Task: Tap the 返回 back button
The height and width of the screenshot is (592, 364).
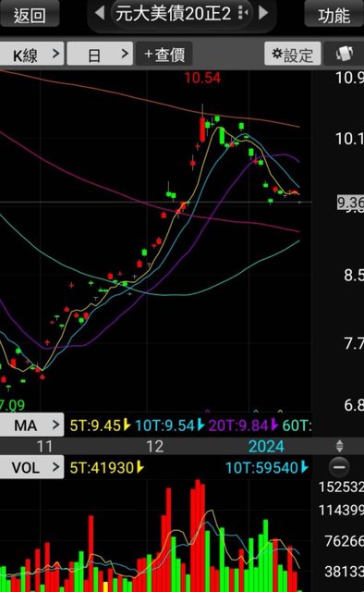Action: pos(30,14)
